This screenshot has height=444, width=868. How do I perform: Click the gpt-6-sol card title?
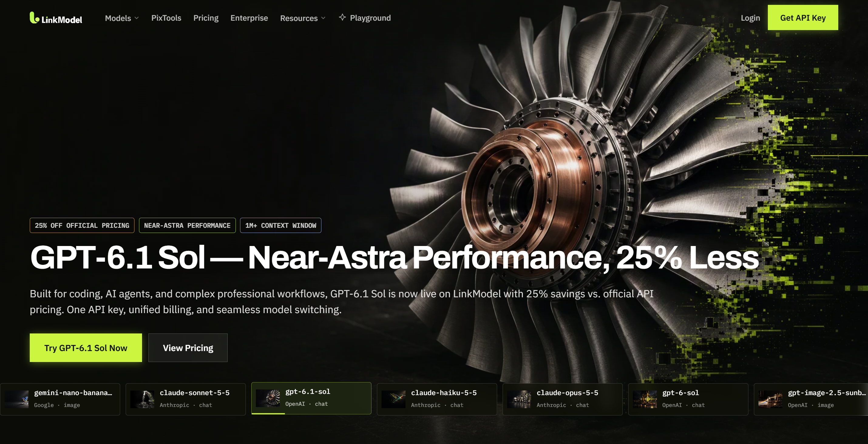[680, 393]
